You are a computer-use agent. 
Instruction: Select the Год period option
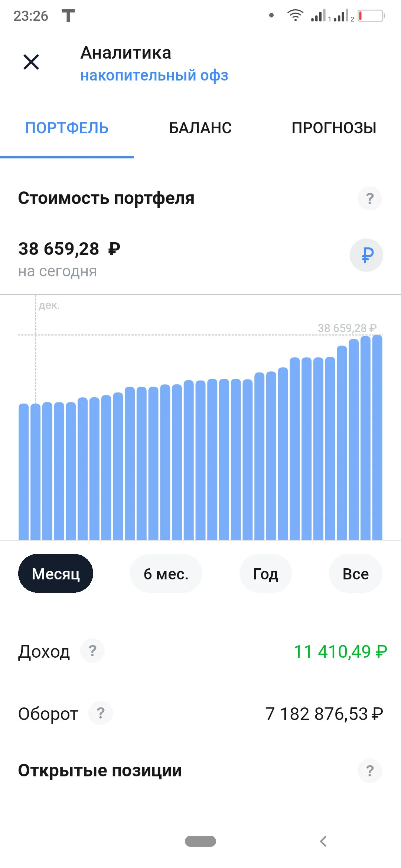pos(265,573)
